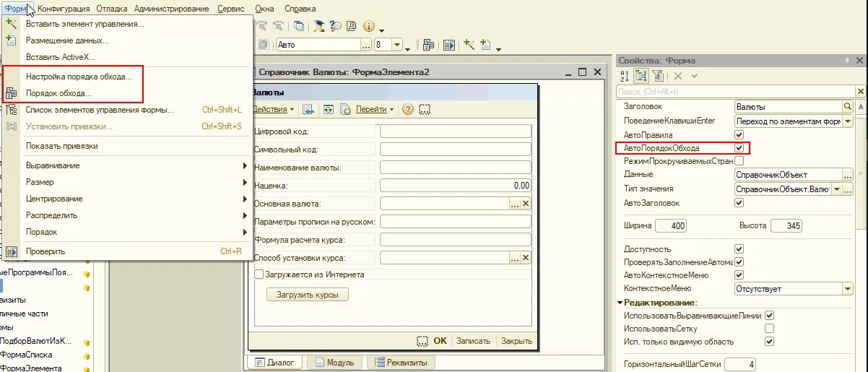Click the data placement toolbar icon
Screen dimensions: 868x372
(485, 44)
